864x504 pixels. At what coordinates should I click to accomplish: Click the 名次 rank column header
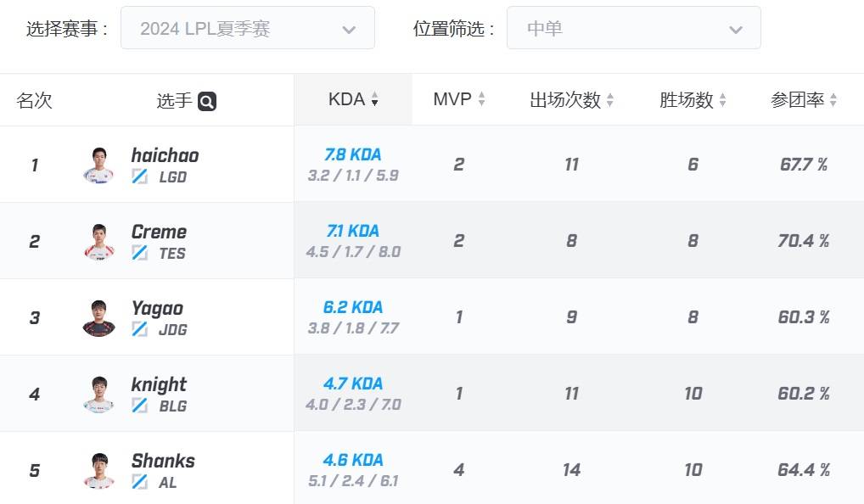(x=34, y=100)
